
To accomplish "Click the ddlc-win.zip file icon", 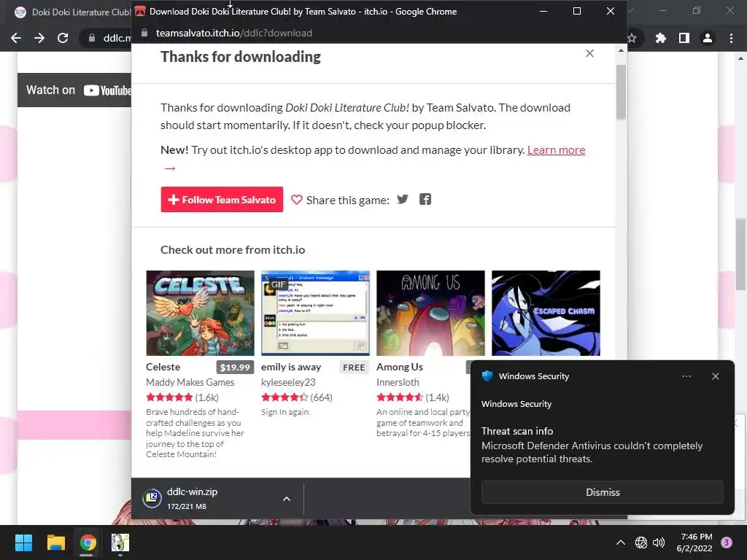I will tap(152, 498).
